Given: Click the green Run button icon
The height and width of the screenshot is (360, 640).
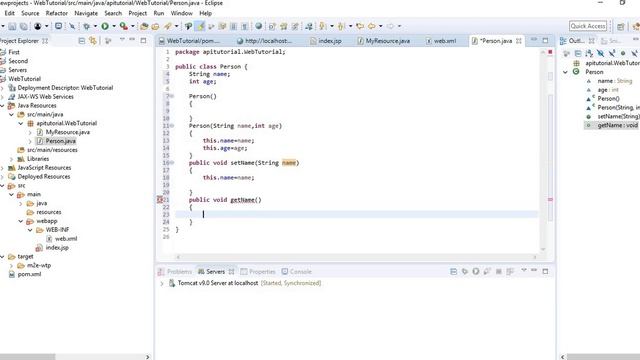Looking at the screenshot, I should click(x=105, y=27).
